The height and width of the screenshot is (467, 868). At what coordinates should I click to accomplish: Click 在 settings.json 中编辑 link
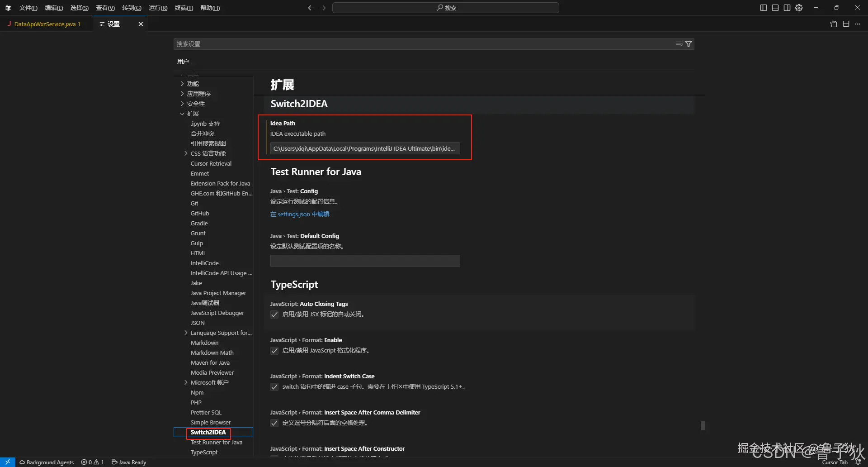pos(300,214)
